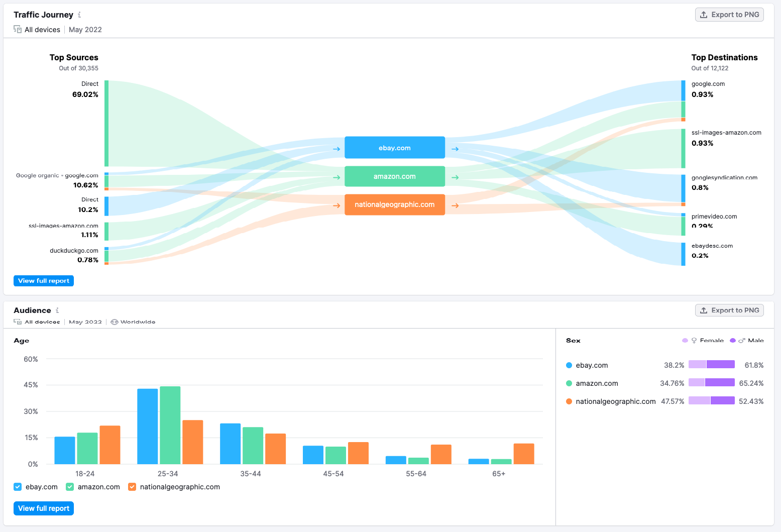Click the amazon.com female/male ratio bar
Screen dimensions: 781x532
712,383
